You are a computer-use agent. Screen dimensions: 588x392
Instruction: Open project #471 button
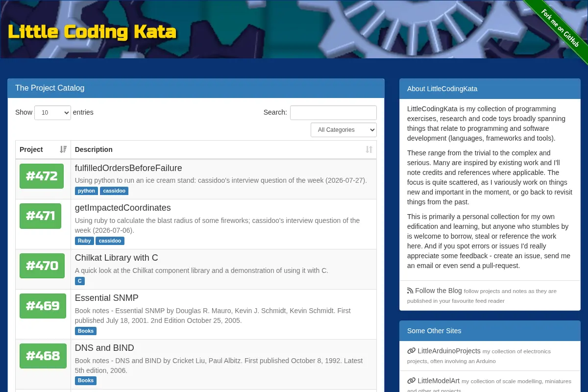click(x=40, y=216)
